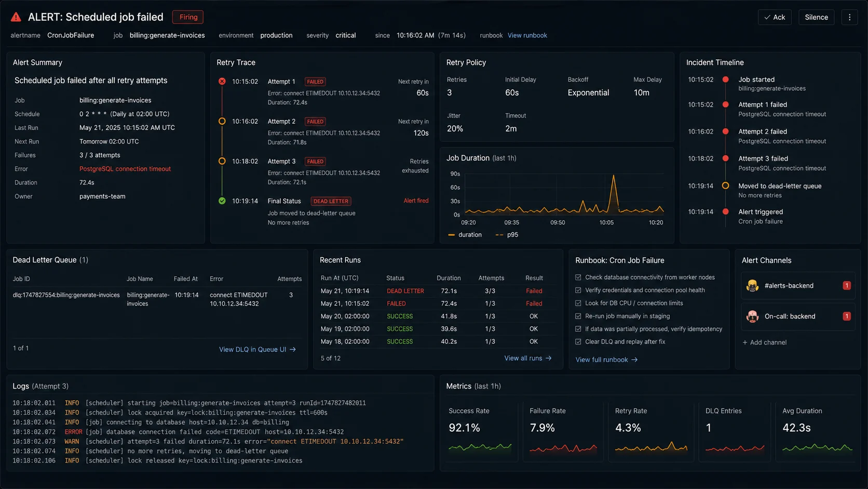This screenshot has height=489, width=868.
Task: Click the arrow icon beside View all runs
Action: pyautogui.click(x=549, y=358)
